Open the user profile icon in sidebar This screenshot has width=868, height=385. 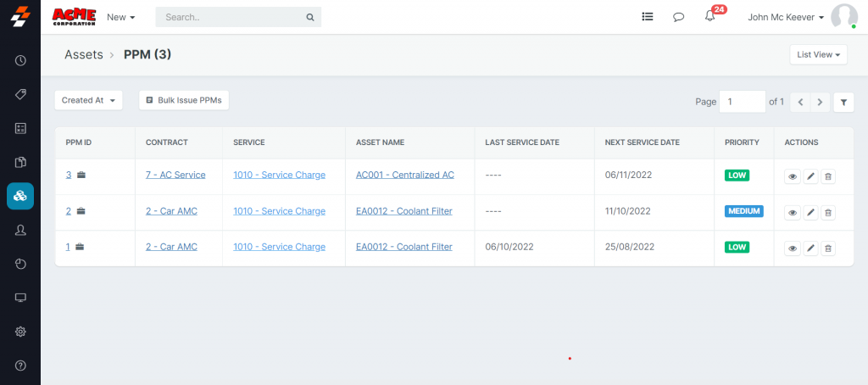(20, 231)
